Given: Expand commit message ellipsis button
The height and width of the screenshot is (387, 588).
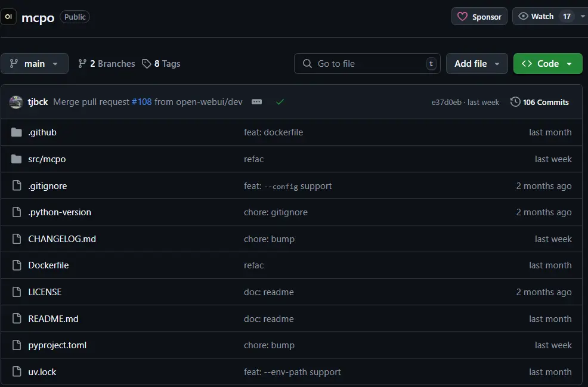Looking at the screenshot, I should tap(256, 102).
